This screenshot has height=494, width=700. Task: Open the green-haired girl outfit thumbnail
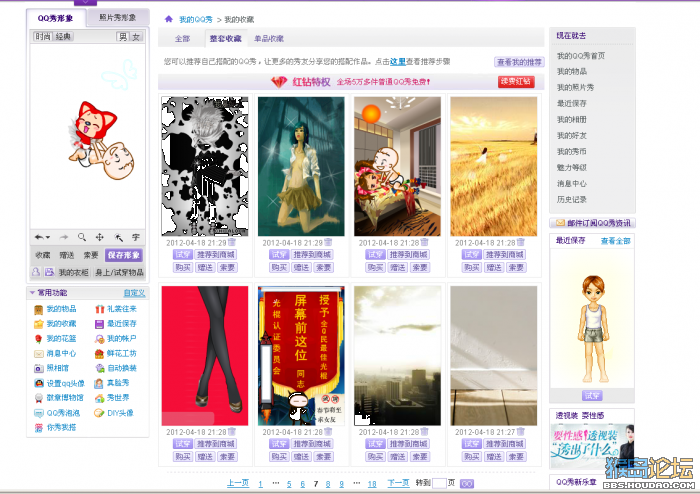coord(301,166)
